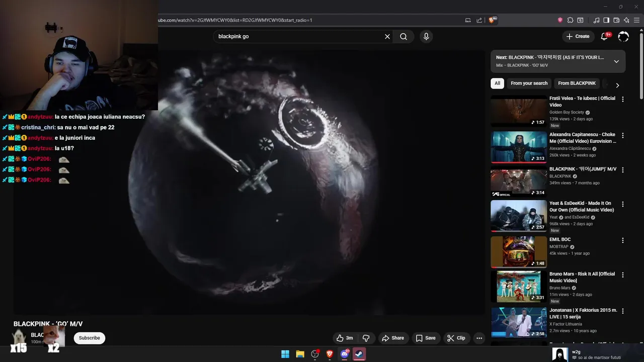644x362 pixels.
Task: Start voice search with microphone icon
Action: pyautogui.click(x=426, y=36)
